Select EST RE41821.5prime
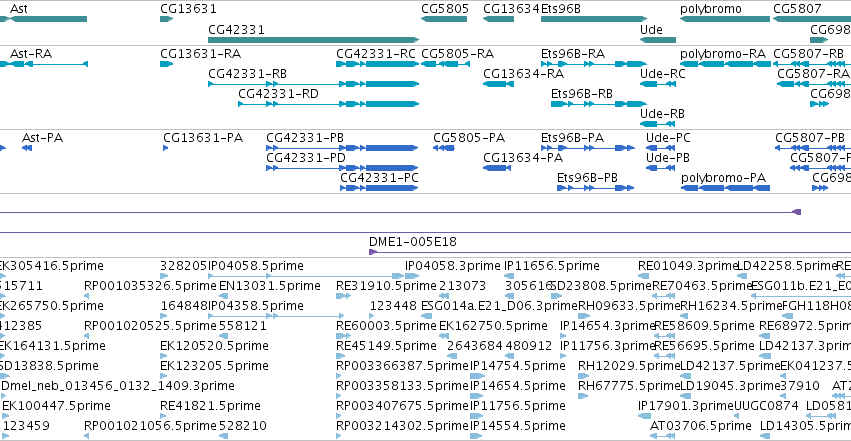This screenshot has height=441, width=851. 163,417
